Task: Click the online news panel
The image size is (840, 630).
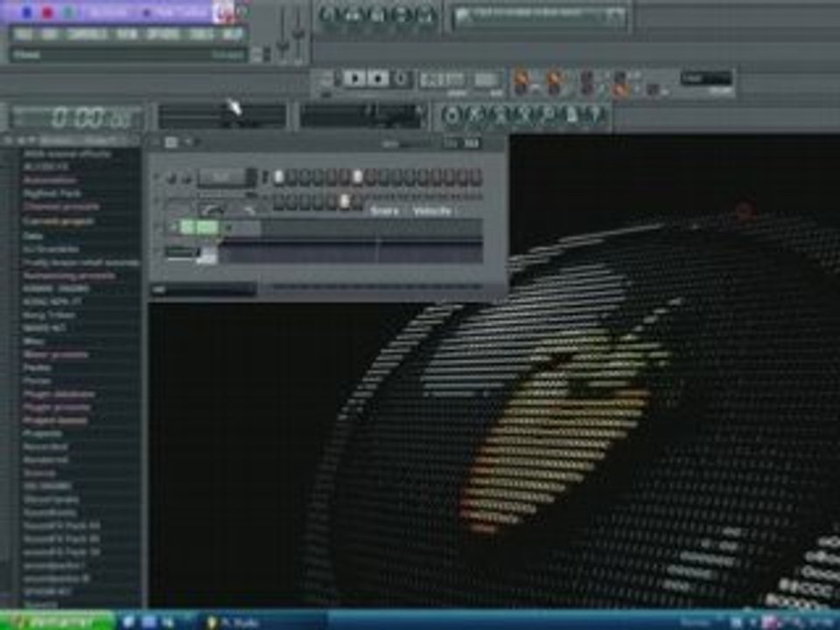Action: tap(540, 17)
